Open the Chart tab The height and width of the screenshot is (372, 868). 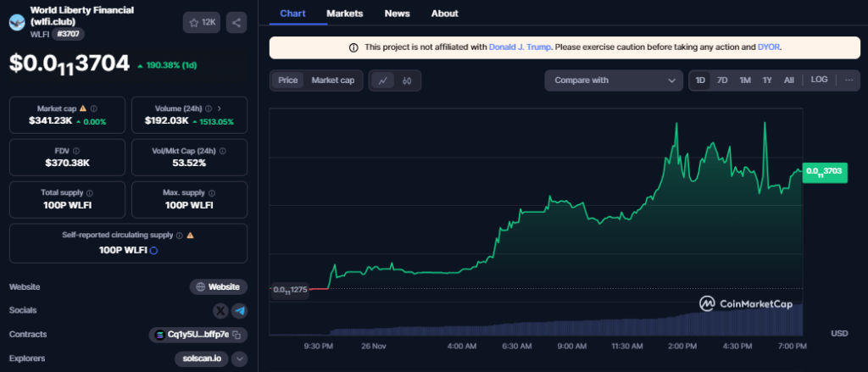coord(292,14)
